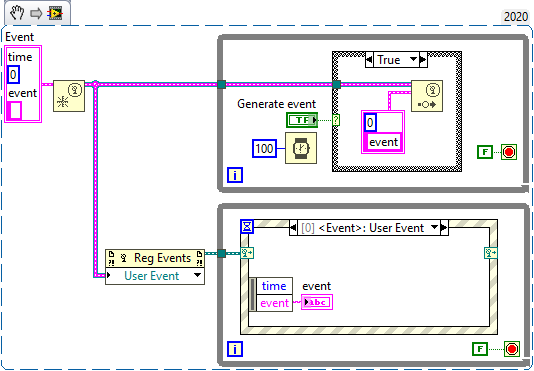Screen dimensions: 534x371
Task: Click the Wait (ms) wristwatch function
Action: 301,148
